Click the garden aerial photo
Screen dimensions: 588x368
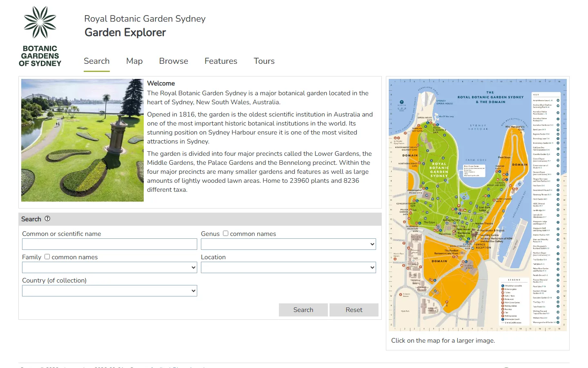click(x=82, y=140)
